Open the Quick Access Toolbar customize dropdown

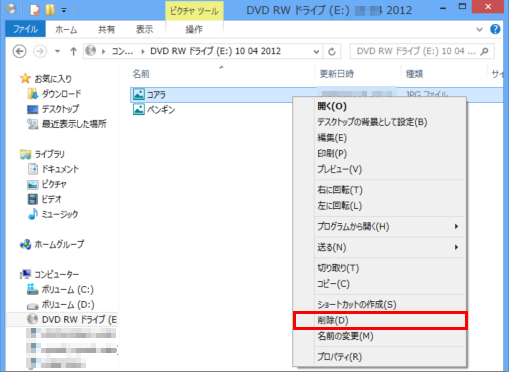(x=64, y=10)
